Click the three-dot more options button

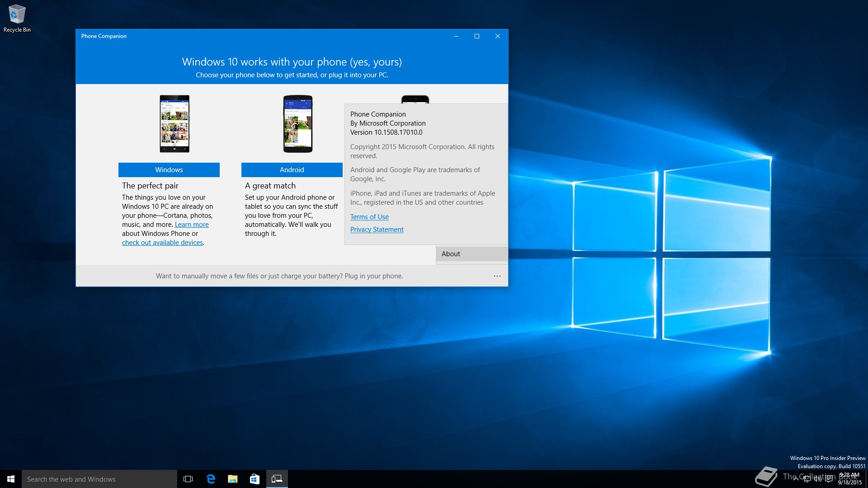(x=497, y=276)
